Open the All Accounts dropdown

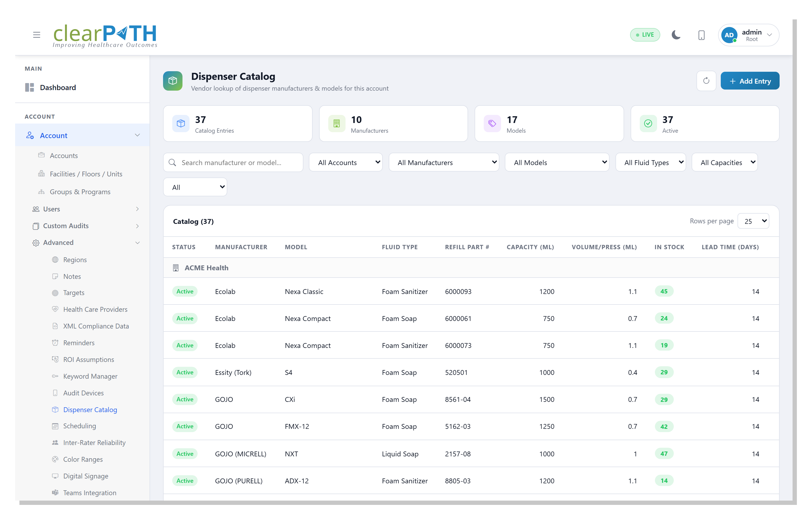[345, 162]
